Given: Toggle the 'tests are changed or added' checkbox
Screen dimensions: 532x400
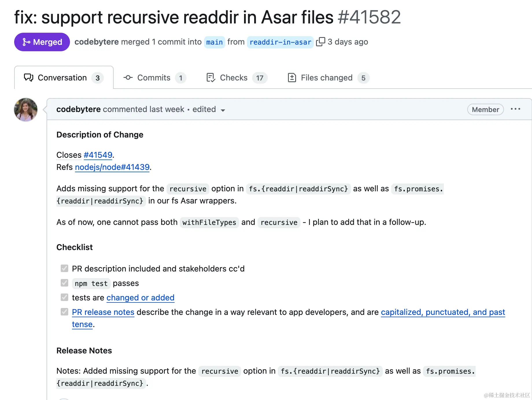Looking at the screenshot, I should (x=64, y=297).
